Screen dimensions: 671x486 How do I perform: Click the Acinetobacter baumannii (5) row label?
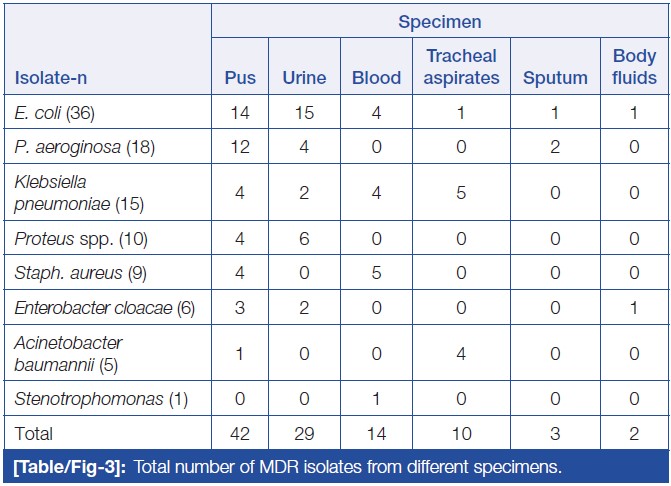(68, 354)
